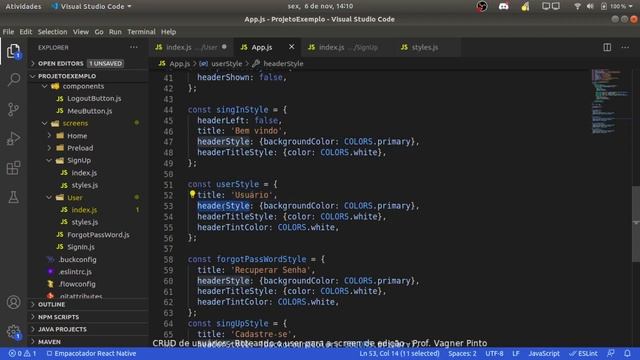Open the volume indicator in top bar
The height and width of the screenshot is (360, 640).
pyautogui.click(x=590, y=7)
